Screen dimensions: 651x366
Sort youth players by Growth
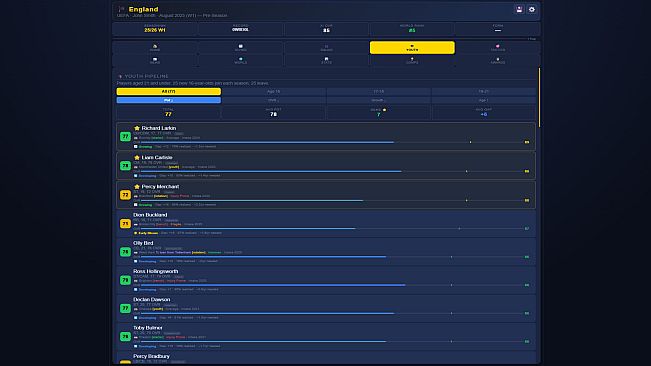point(379,100)
